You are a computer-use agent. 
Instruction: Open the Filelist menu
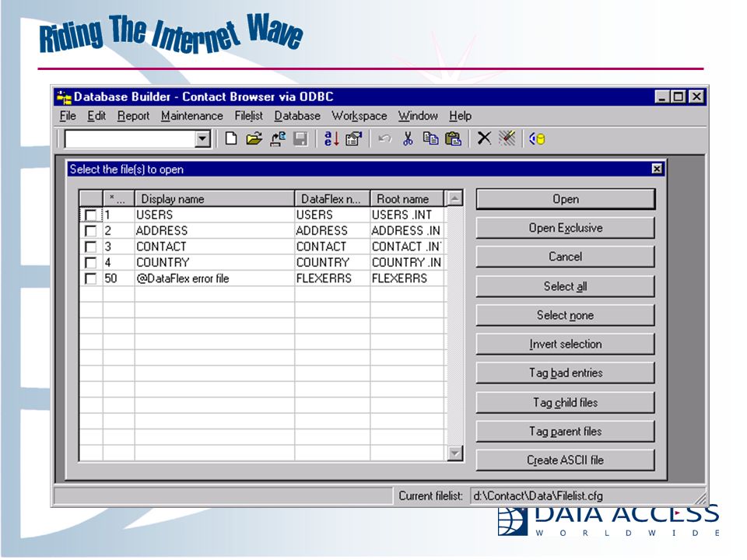(249, 116)
